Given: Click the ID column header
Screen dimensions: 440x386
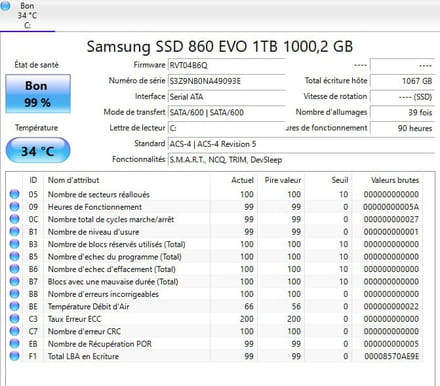Looking at the screenshot, I should pyautogui.click(x=33, y=180).
